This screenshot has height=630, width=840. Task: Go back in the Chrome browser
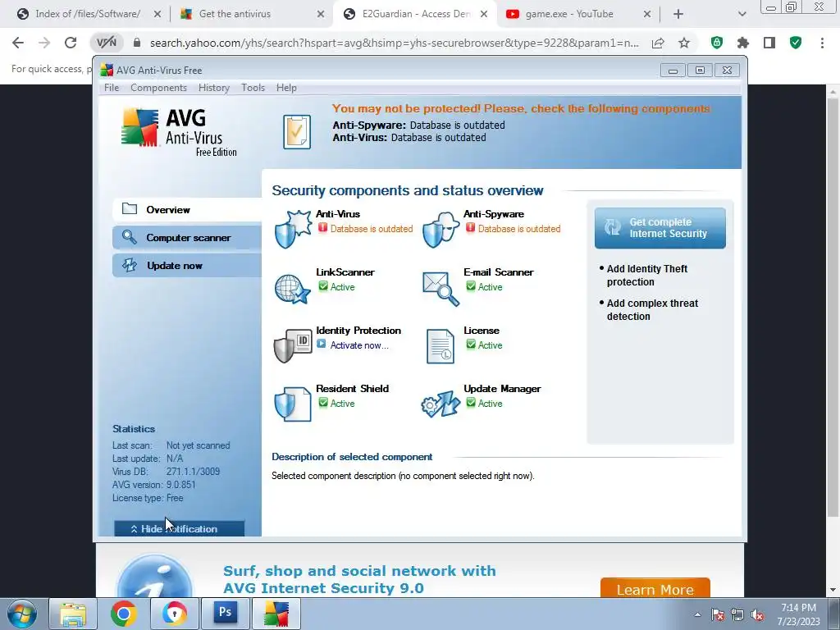point(18,43)
